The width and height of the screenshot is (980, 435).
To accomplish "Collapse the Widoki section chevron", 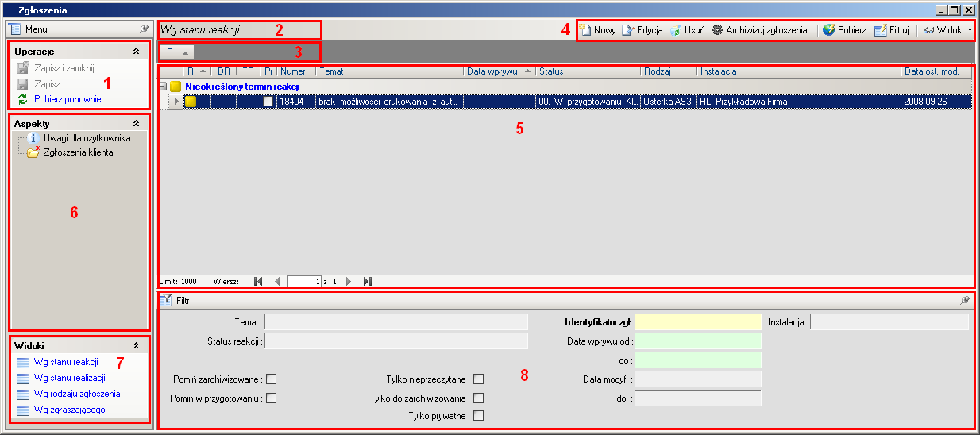I will pyautogui.click(x=136, y=346).
